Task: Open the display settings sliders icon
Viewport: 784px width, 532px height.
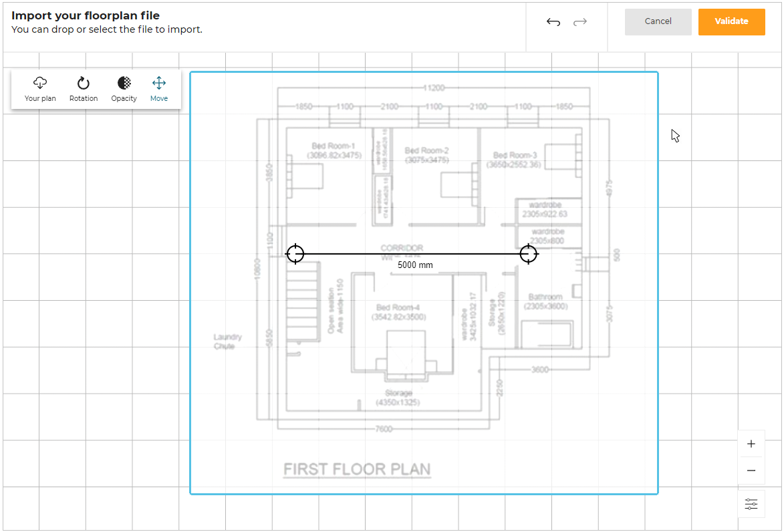Action: pos(751,504)
